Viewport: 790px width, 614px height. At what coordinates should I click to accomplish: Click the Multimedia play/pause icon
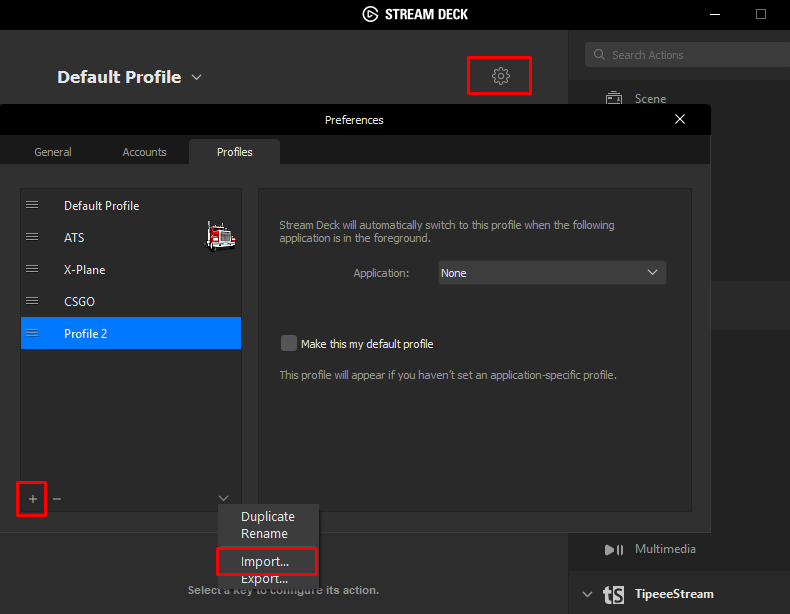click(x=614, y=549)
